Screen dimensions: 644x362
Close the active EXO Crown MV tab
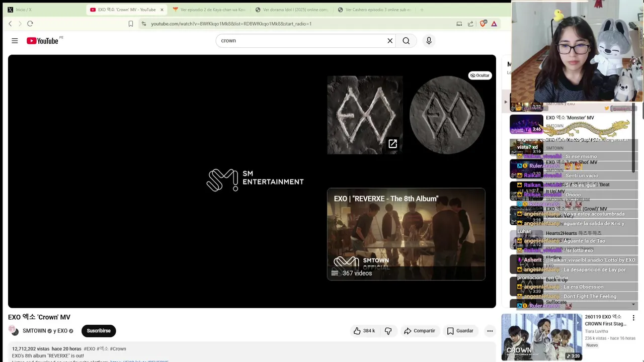pos(162,10)
